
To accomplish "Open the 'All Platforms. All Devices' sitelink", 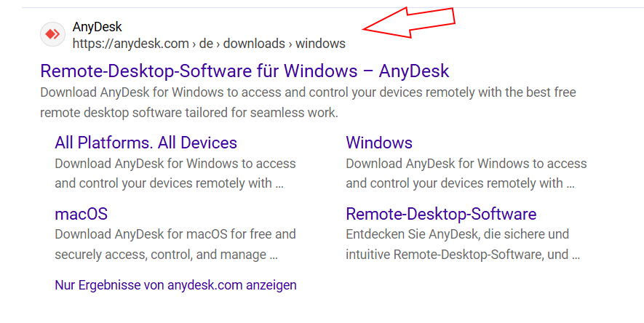I will pos(146,143).
